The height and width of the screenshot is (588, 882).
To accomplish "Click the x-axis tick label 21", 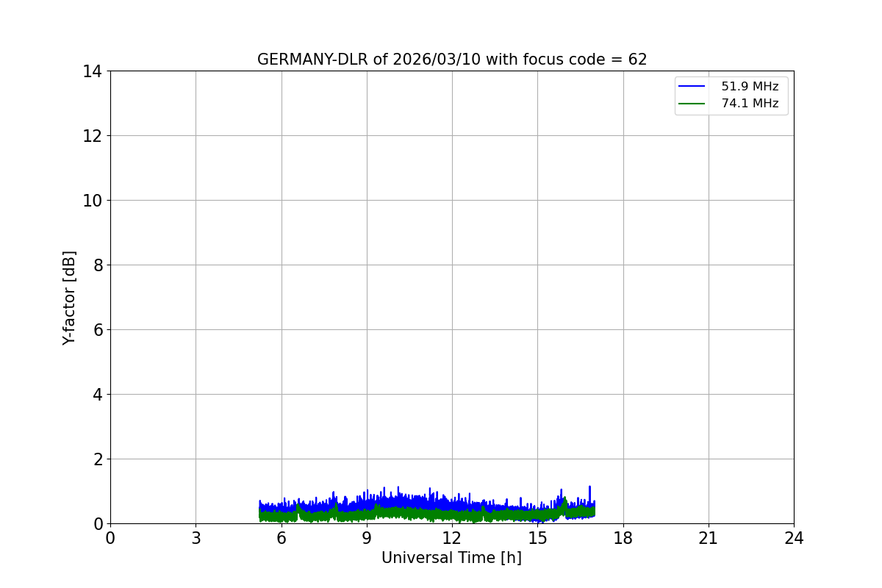I will tap(709, 538).
